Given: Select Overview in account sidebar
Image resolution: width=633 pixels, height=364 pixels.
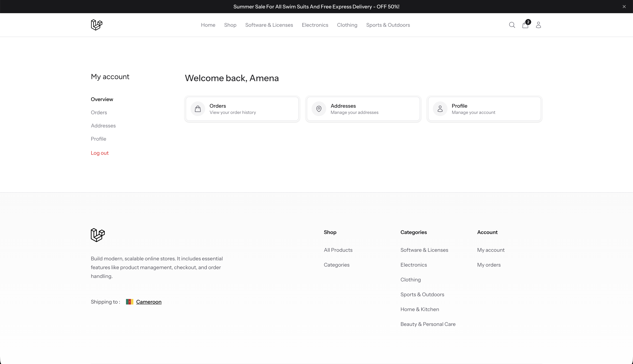Looking at the screenshot, I should pyautogui.click(x=102, y=99).
